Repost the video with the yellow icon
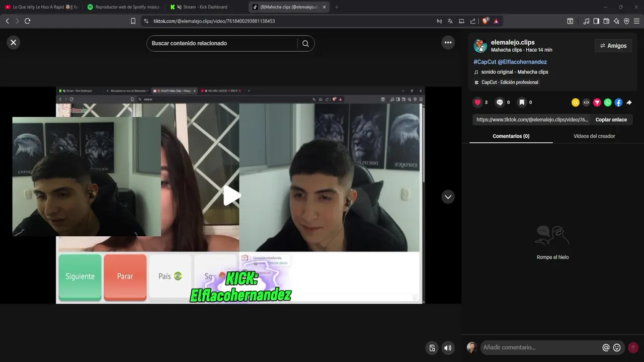 click(576, 103)
